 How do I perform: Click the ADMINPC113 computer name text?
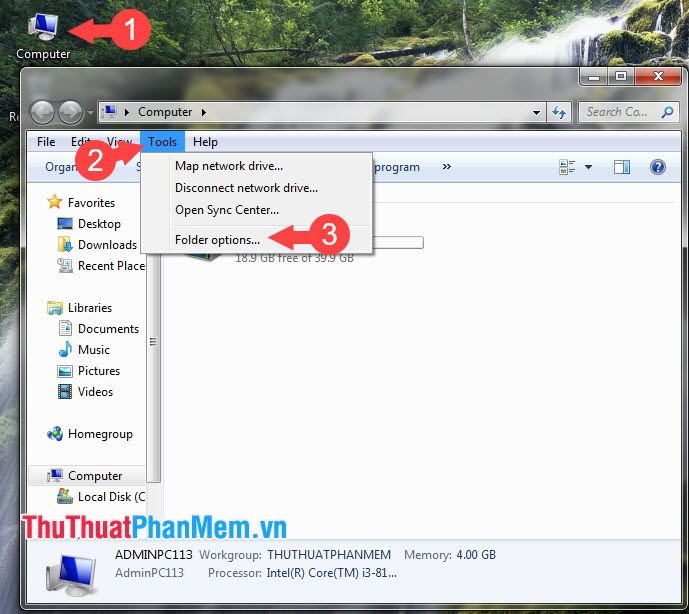154,555
